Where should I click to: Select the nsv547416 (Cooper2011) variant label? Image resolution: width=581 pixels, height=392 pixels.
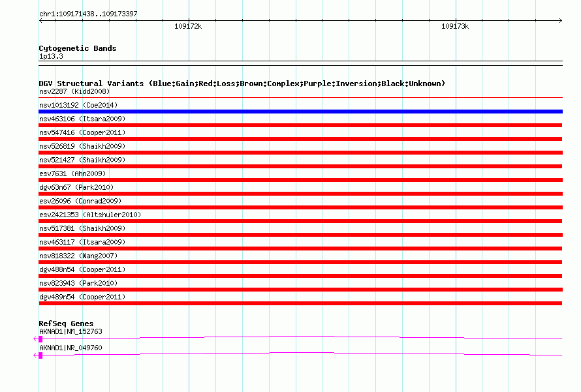(82, 132)
